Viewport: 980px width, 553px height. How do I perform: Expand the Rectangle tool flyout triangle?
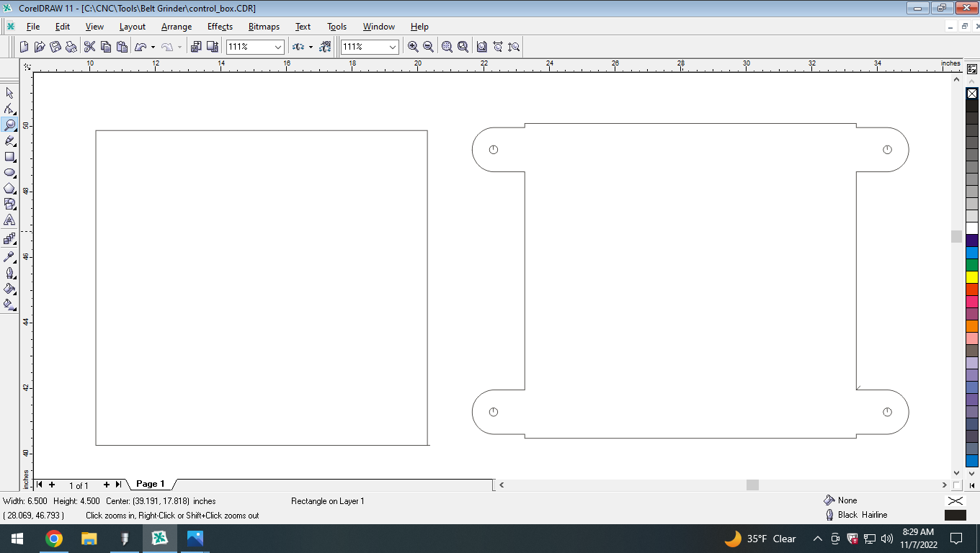[16, 163]
